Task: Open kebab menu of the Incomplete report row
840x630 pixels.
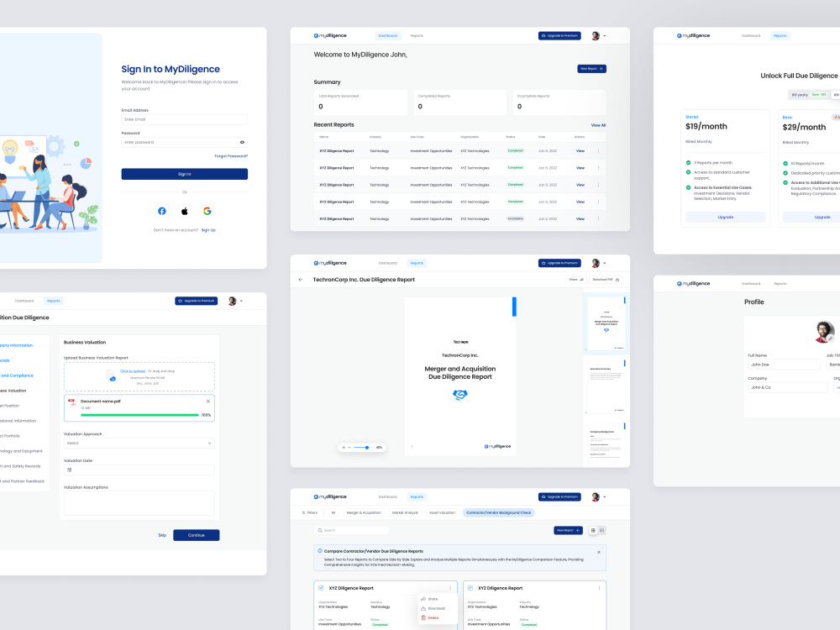Action: pos(598,218)
